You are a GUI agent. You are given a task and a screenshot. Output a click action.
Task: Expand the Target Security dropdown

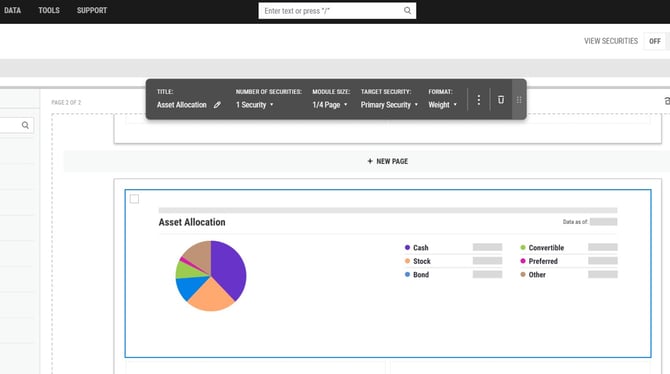(x=389, y=105)
